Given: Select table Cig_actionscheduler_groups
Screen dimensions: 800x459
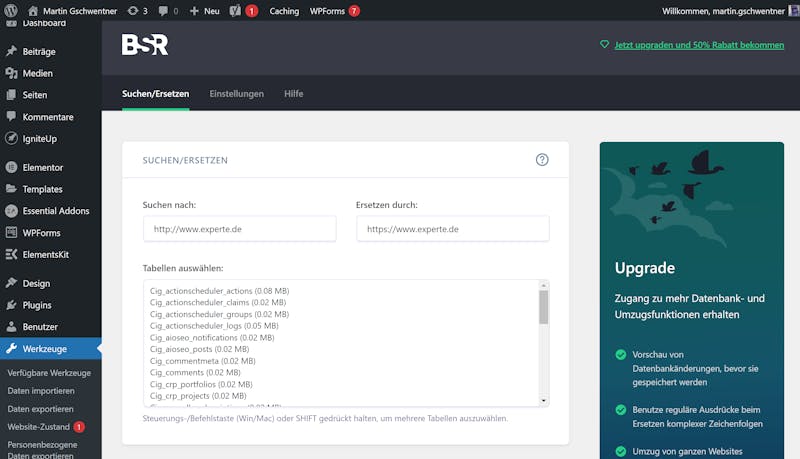Looking at the screenshot, I should point(219,314).
